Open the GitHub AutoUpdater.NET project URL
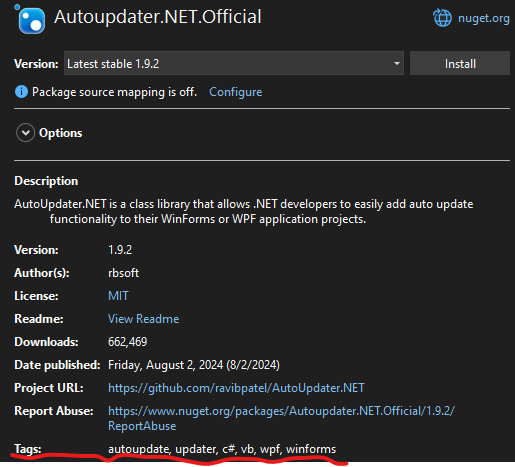 [x=236, y=388]
